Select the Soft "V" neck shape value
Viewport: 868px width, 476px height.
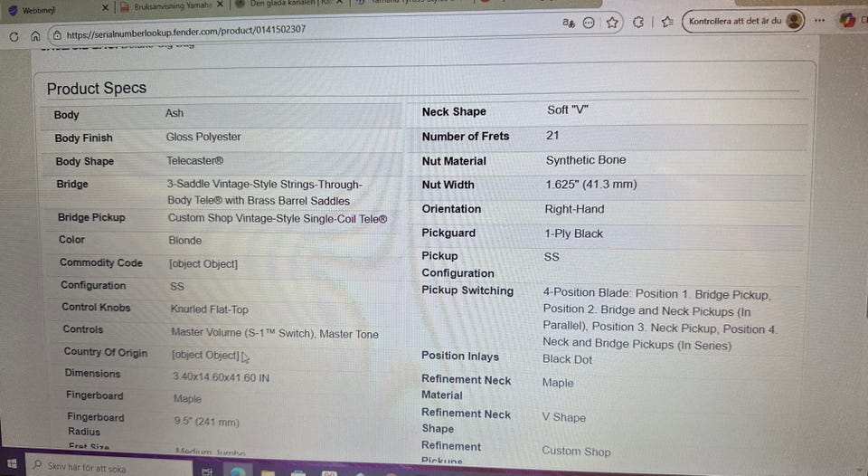pos(568,109)
